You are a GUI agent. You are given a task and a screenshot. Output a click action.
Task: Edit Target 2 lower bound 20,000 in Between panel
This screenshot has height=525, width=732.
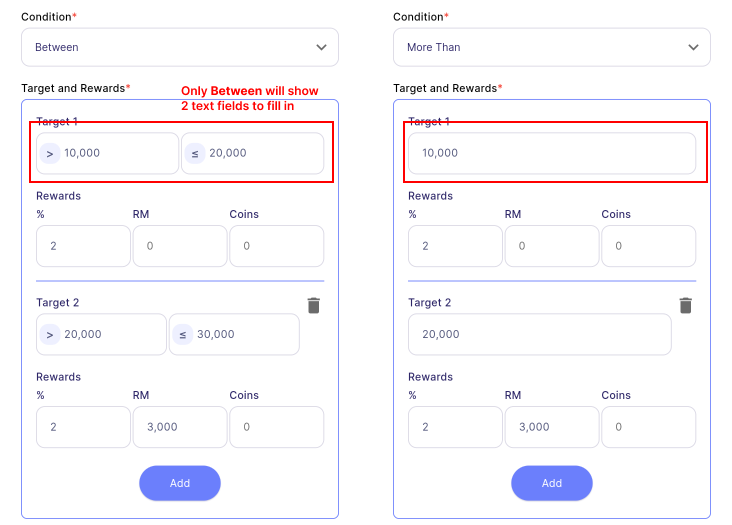[111, 334]
